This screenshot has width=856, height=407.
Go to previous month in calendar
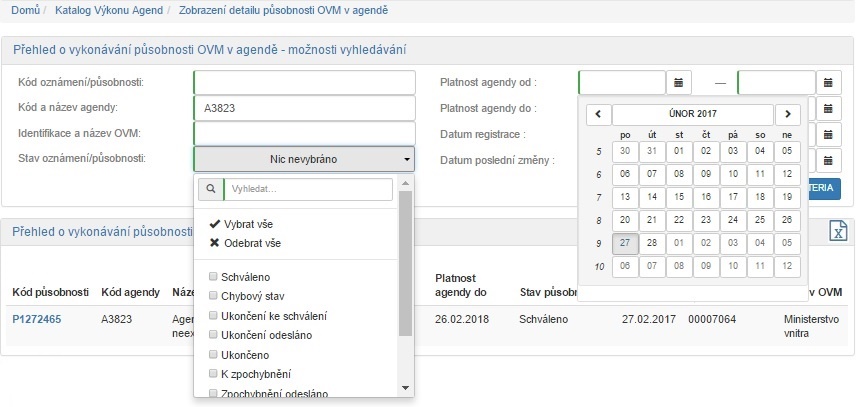click(x=598, y=114)
